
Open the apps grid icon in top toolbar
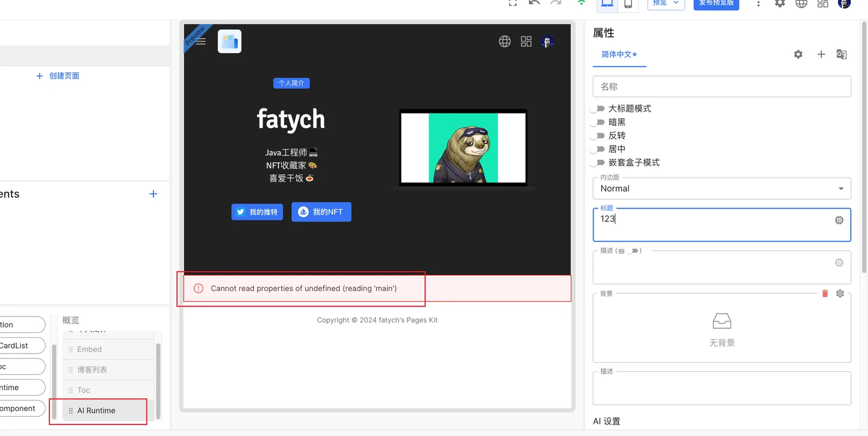point(823,3)
